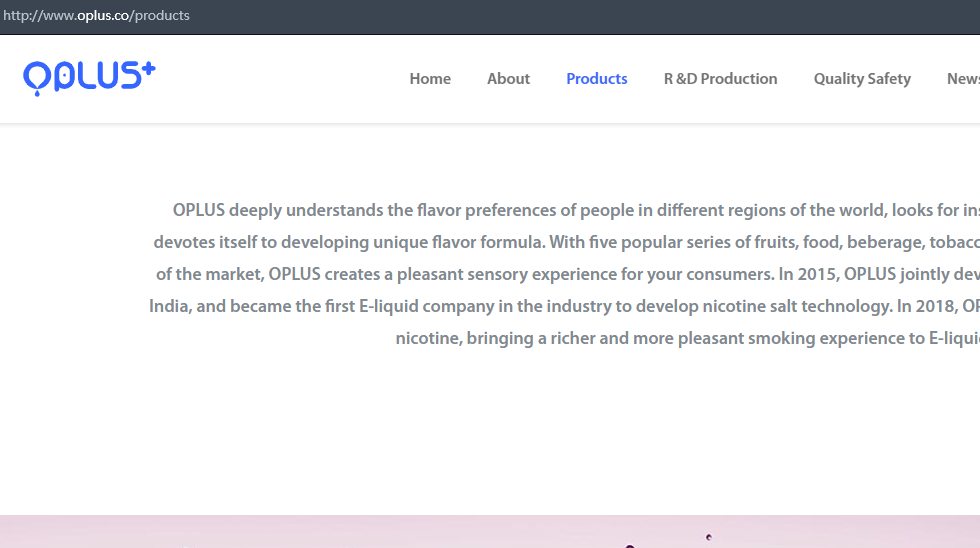Click the OPLUS logo in the header
The image size is (980, 548).
point(89,77)
